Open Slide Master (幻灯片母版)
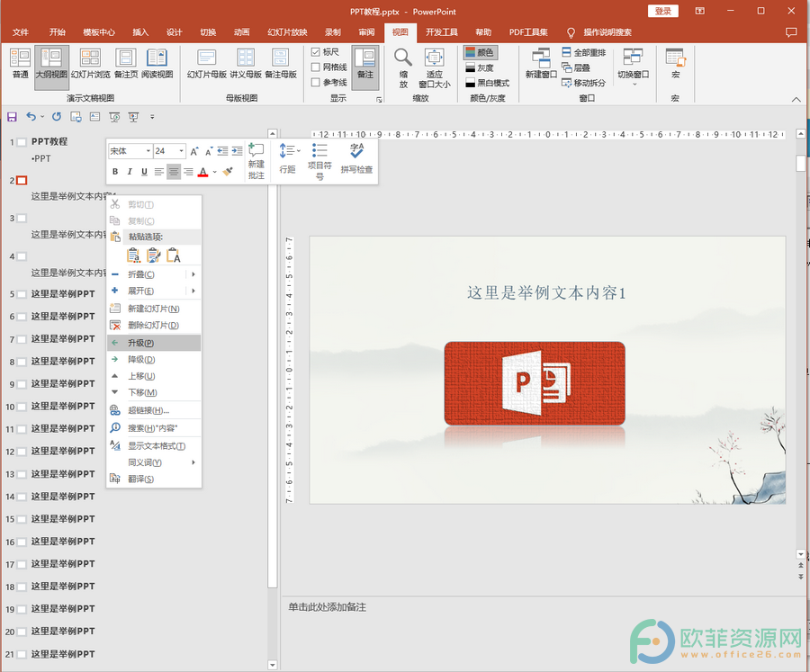Image resolution: width=810 pixels, height=672 pixels. coord(207,63)
